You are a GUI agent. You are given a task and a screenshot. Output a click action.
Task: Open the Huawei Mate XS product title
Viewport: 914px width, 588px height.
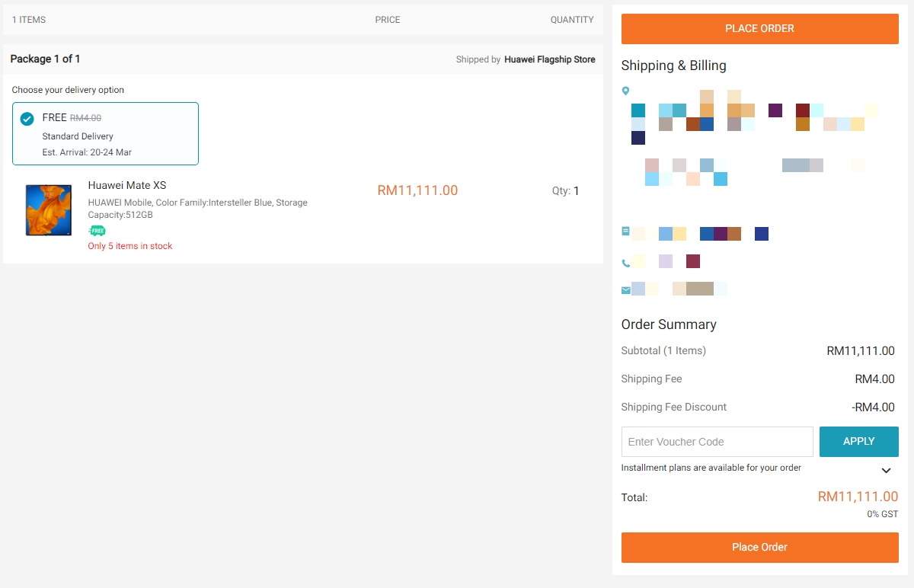click(x=127, y=185)
